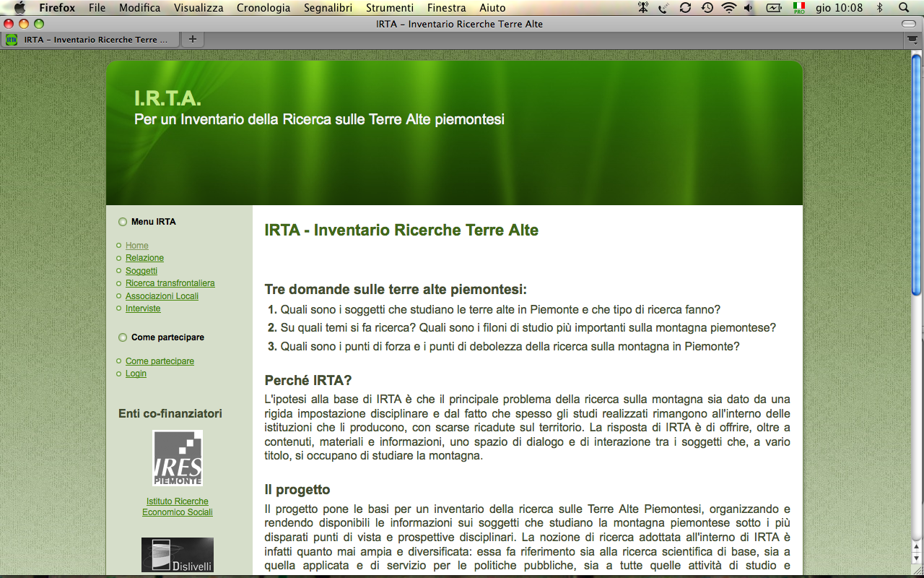924x578 pixels.
Task: Select the IRTA – Inventario Ricerche tab
Action: (x=90, y=40)
